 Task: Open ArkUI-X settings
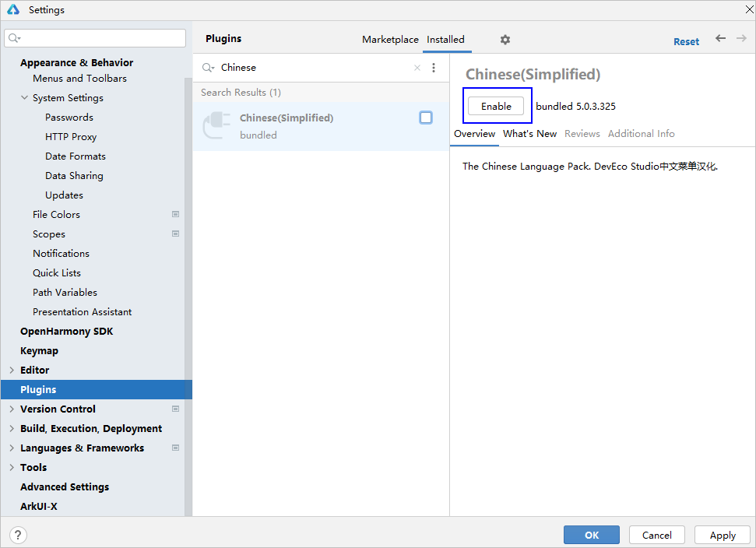point(39,506)
